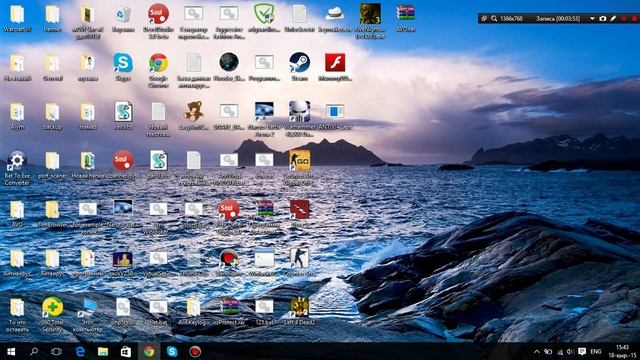Image resolution: width=640 pixels, height=360 pixels.
Task: Enable the pencil drawing tool in recorder
Action: [x=613, y=19]
